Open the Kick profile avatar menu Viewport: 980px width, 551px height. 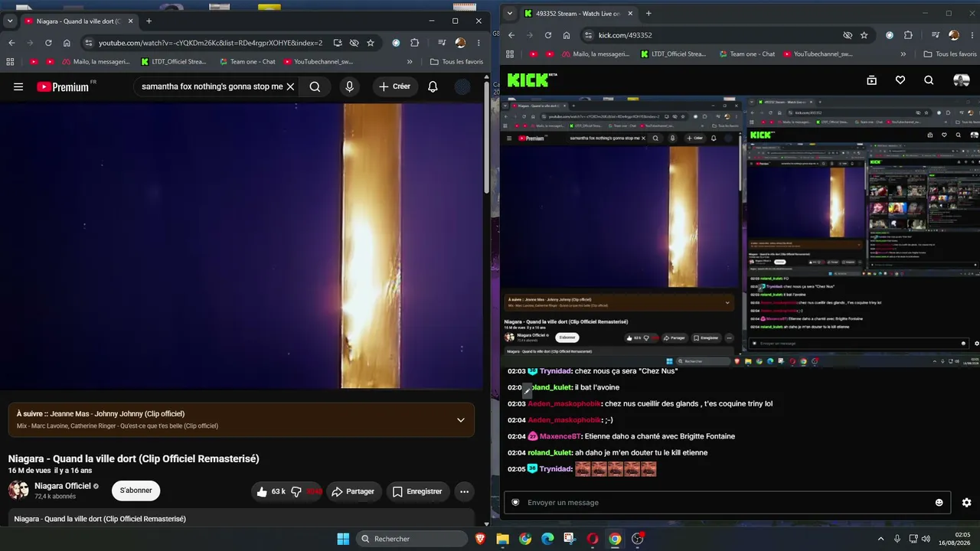(961, 80)
